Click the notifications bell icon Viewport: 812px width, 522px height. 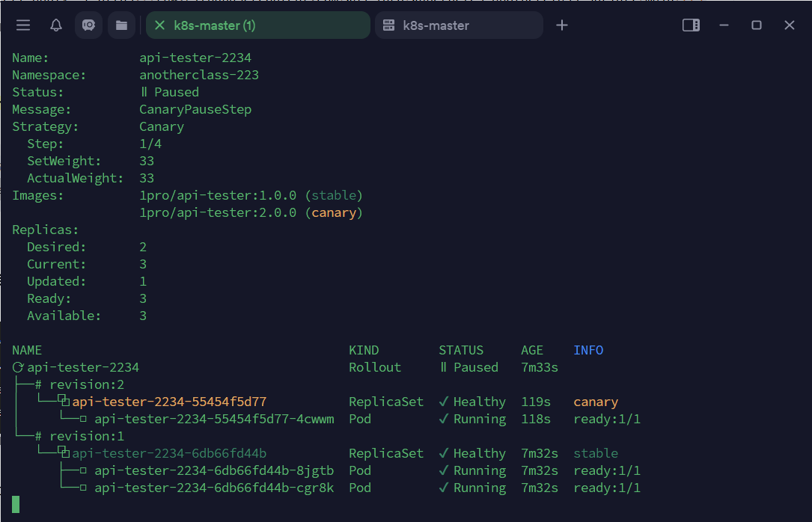56,25
